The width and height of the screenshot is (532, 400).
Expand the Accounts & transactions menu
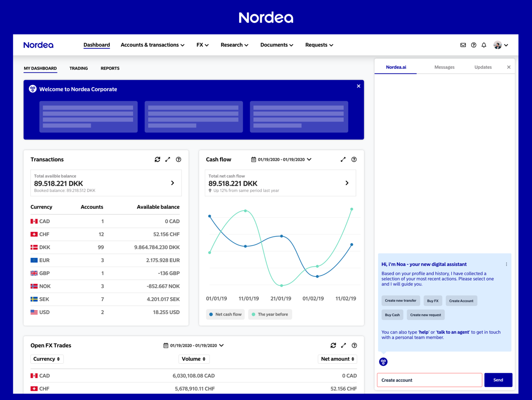tap(152, 45)
